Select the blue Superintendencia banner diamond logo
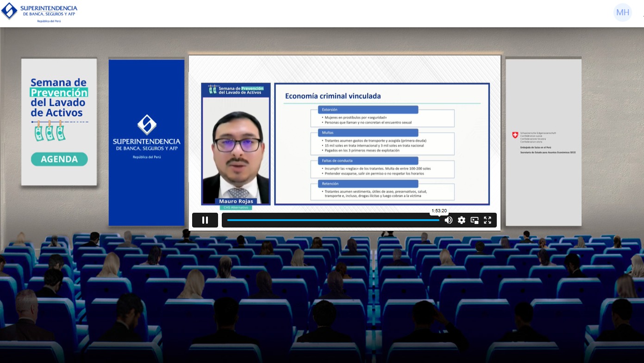 [x=147, y=125]
